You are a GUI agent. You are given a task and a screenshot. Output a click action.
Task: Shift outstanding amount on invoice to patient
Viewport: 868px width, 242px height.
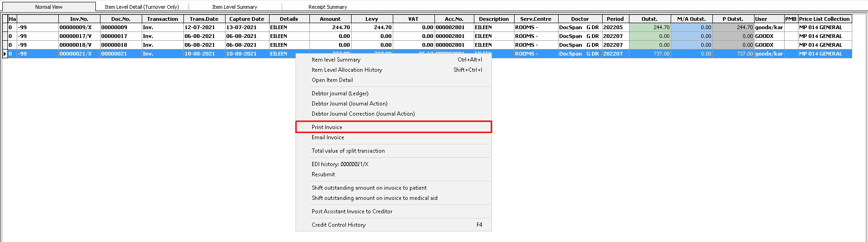(369, 188)
